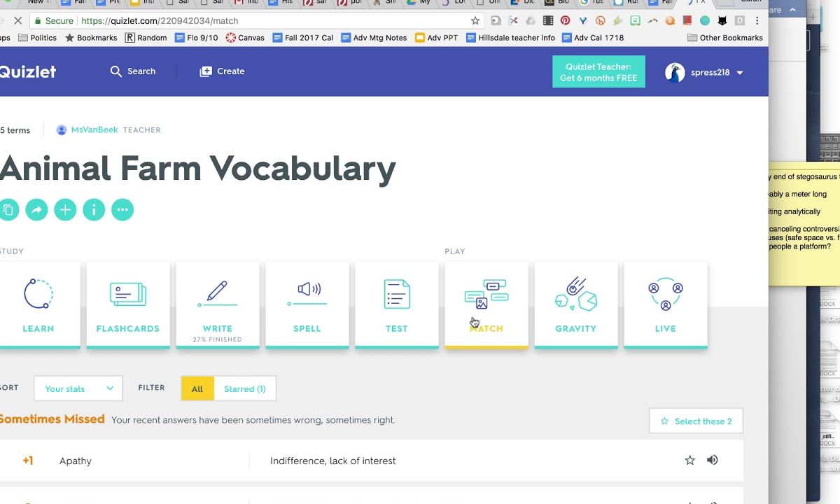840x504 pixels.
Task: Open the Adv Mtg Notes bookmark
Action: 374,38
